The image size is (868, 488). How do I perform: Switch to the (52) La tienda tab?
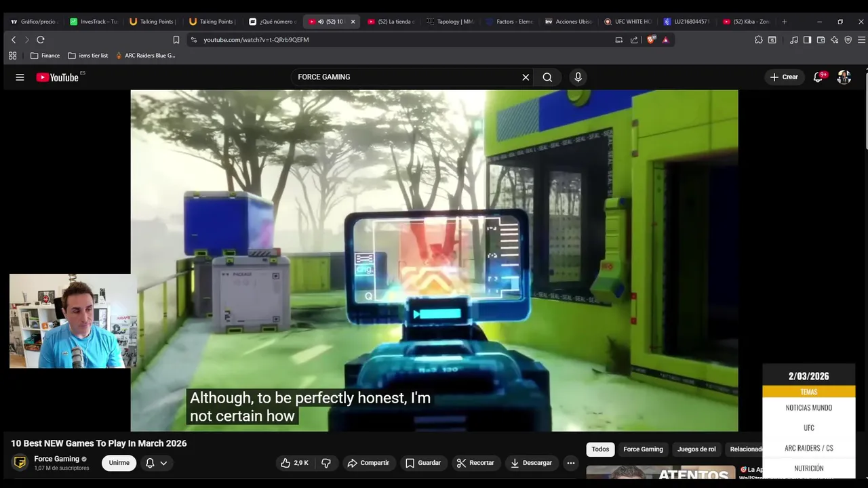click(x=392, y=22)
